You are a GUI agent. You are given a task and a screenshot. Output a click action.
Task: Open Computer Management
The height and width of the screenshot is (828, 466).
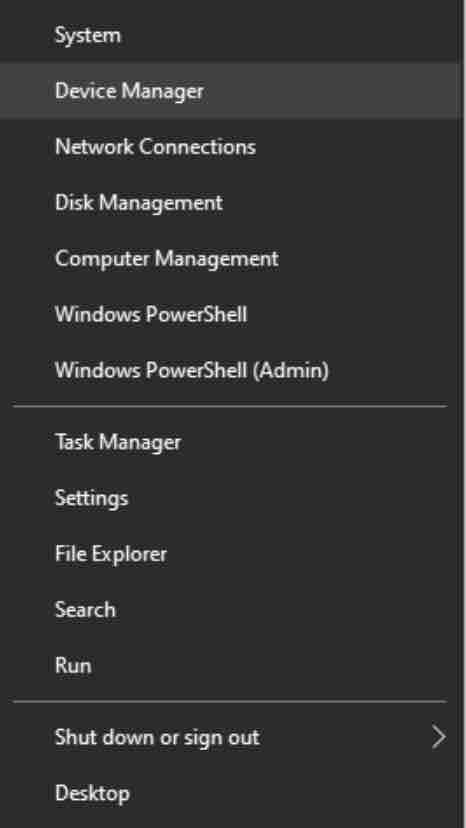coord(230,259)
